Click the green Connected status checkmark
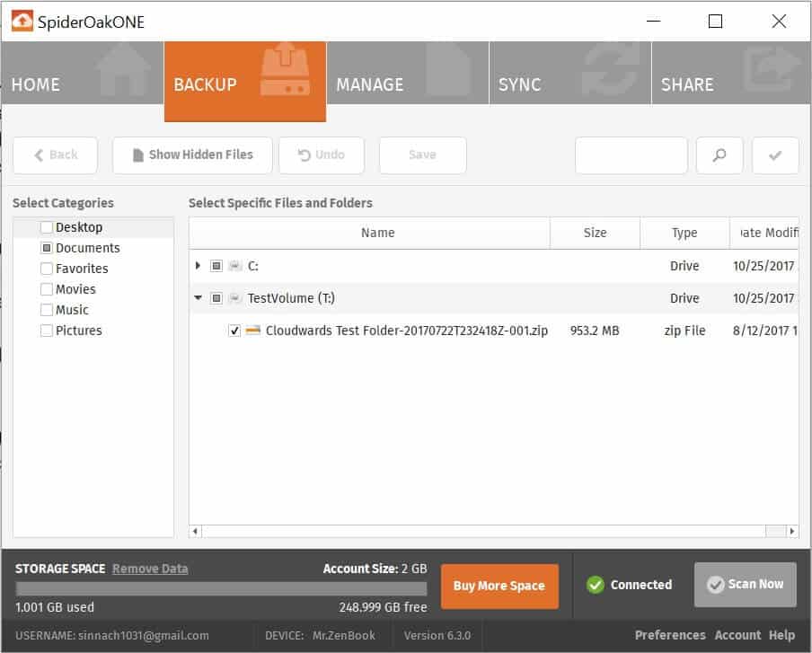 [x=596, y=585]
